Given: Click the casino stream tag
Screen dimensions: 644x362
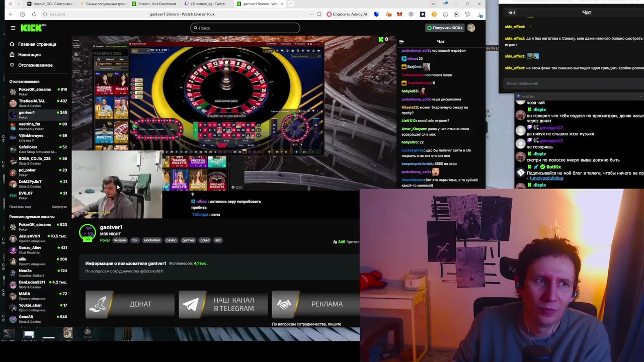Looking at the screenshot, I should pos(171,240).
